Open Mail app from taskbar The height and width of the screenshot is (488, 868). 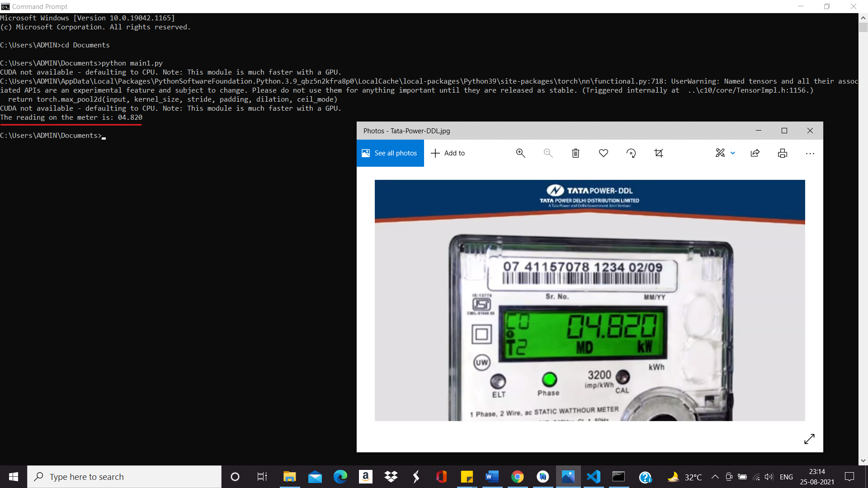(315, 477)
